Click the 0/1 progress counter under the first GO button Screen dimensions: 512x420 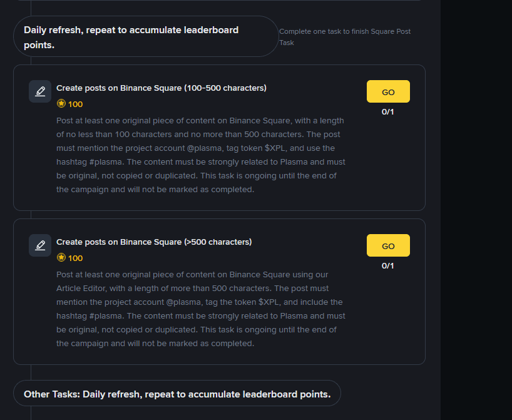click(388, 112)
